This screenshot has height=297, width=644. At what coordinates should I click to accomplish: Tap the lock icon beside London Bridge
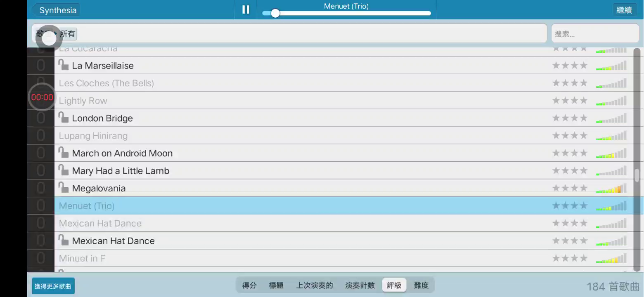[63, 117]
